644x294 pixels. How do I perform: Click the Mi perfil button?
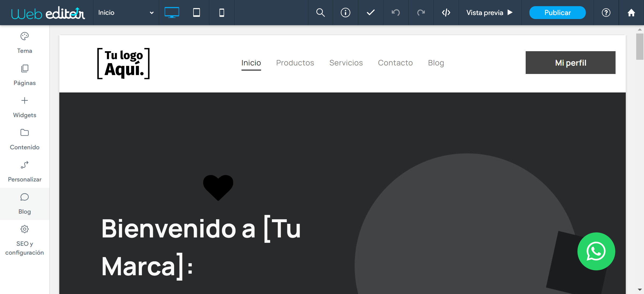click(x=570, y=62)
